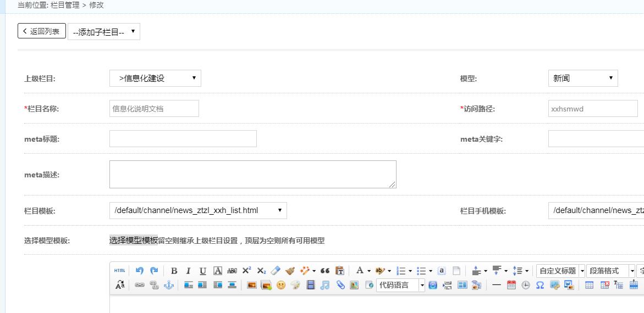
Task: Insert an unordered bullet list
Action: [x=421, y=271]
